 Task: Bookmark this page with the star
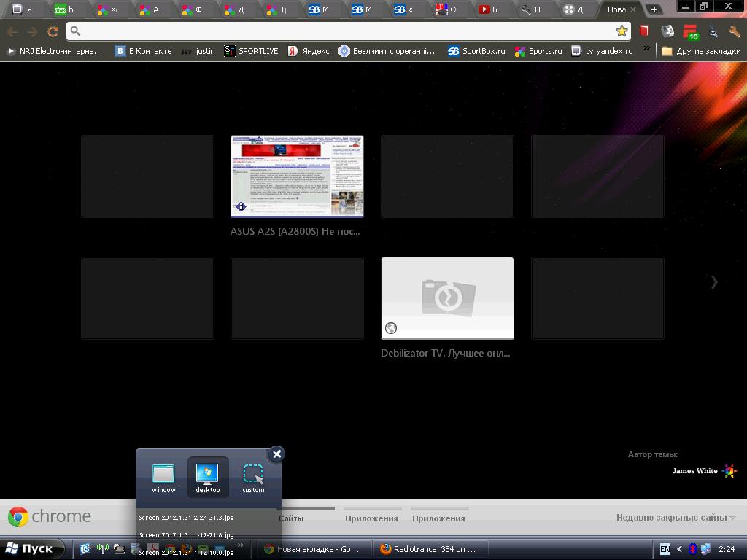coord(622,31)
